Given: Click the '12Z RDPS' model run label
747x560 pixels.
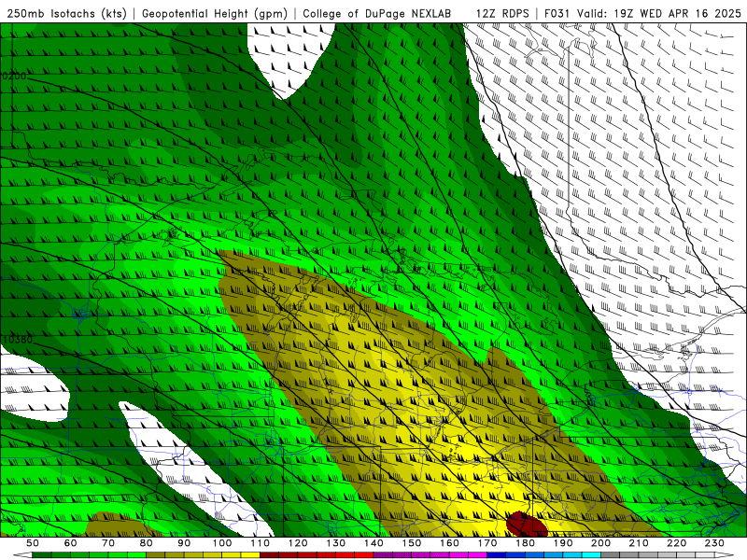Looking at the screenshot, I should pyautogui.click(x=502, y=13).
